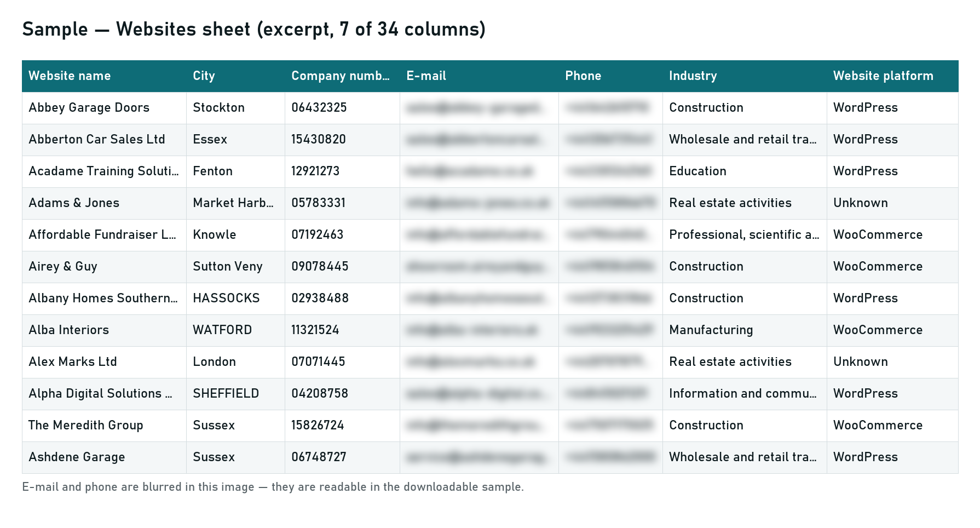The width and height of the screenshot is (980, 528).
Task: Select the 'Alex Marks Ltd' cell
Action: 104,362
